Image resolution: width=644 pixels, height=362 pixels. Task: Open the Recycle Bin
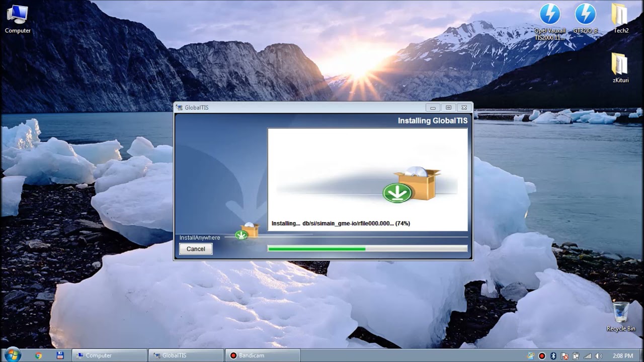coord(621,316)
